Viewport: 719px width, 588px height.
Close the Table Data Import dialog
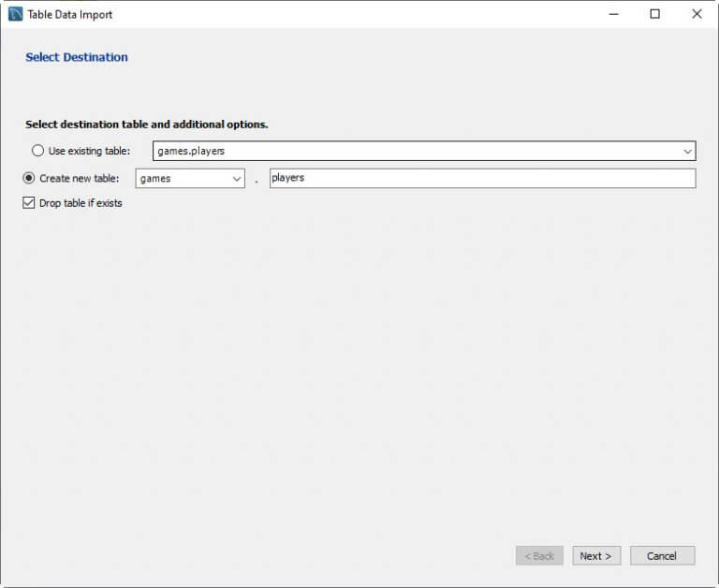[697, 14]
